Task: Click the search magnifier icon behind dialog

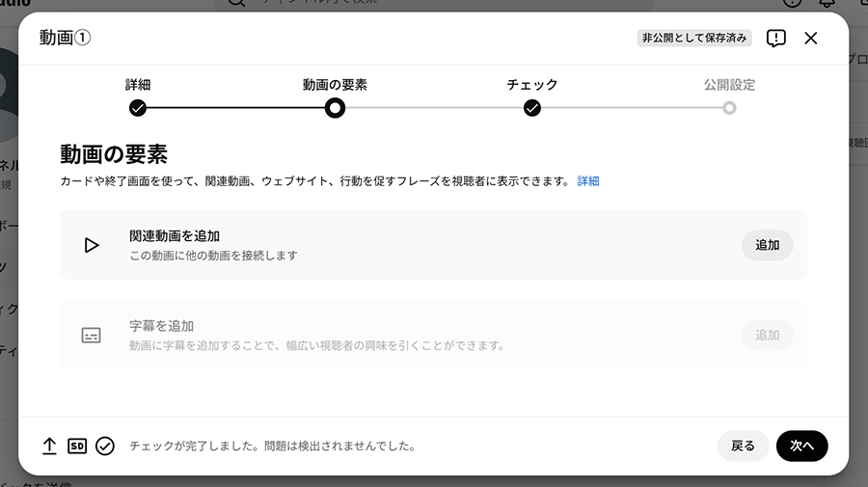Action: coord(234,4)
